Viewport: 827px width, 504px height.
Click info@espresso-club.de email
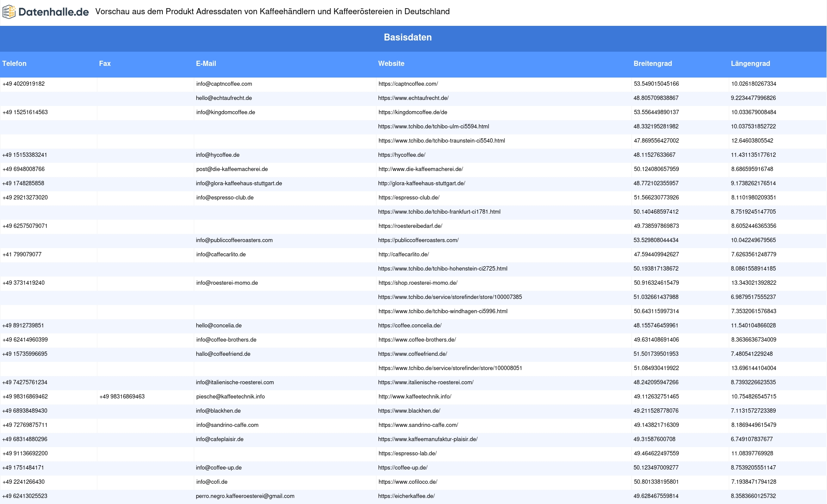pyautogui.click(x=225, y=198)
